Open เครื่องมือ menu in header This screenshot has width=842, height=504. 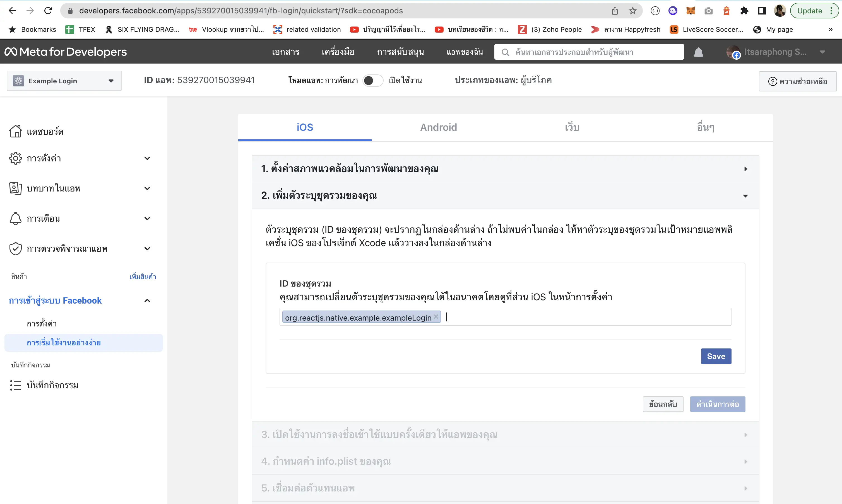[338, 52]
